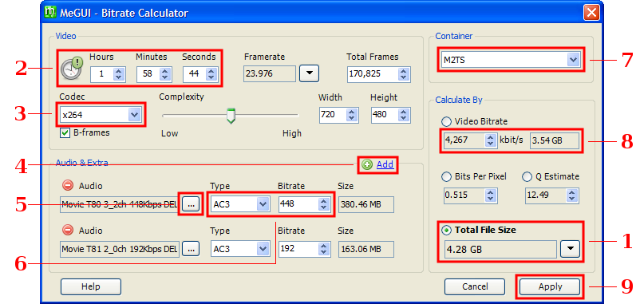Viewport: 644px width, 304px height.
Task: Click the 3.54 GB video size field
Action: pyautogui.click(x=555, y=141)
